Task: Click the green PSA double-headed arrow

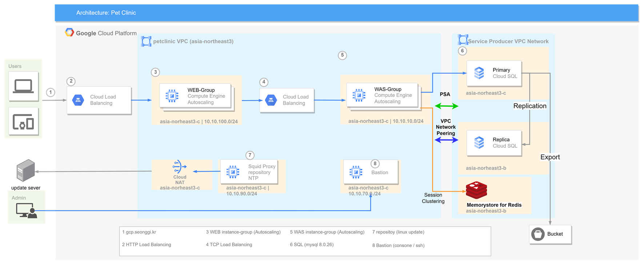Action: (x=447, y=106)
